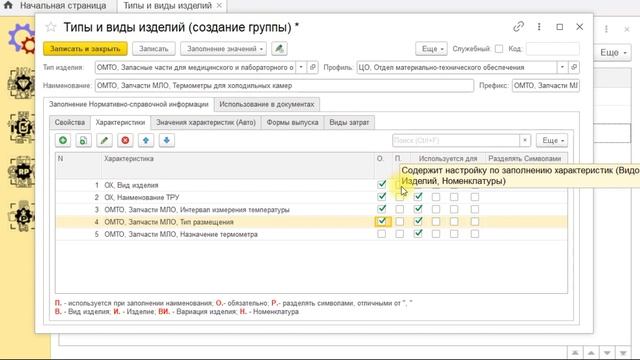Toggle О. checkbox for ОХ, Вид изделия
The height and width of the screenshot is (360, 640).
tap(382, 184)
